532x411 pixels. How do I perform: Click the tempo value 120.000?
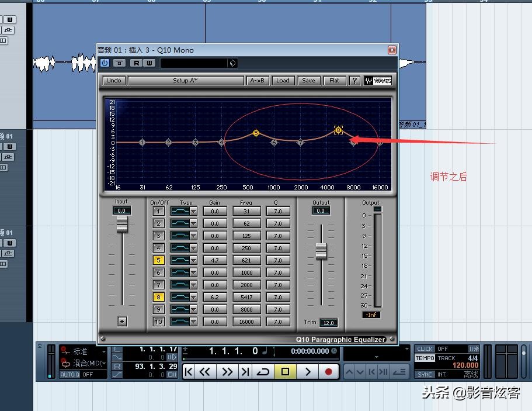[x=465, y=365]
